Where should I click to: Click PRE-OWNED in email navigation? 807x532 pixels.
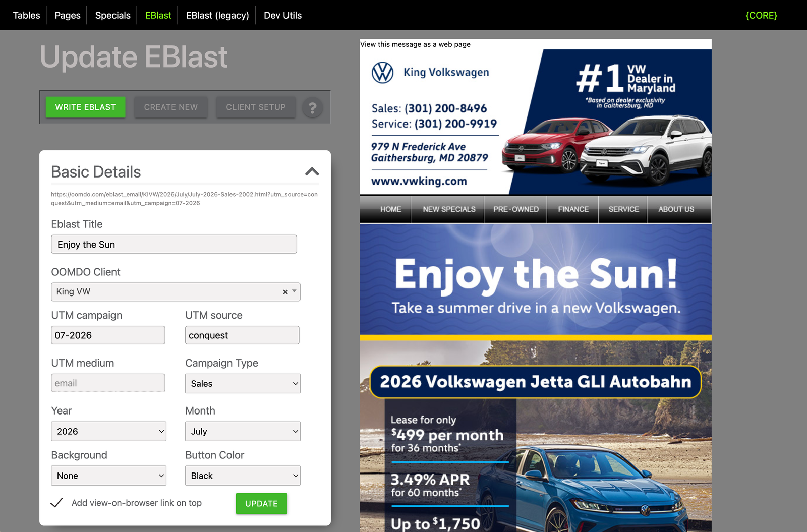[x=516, y=209]
